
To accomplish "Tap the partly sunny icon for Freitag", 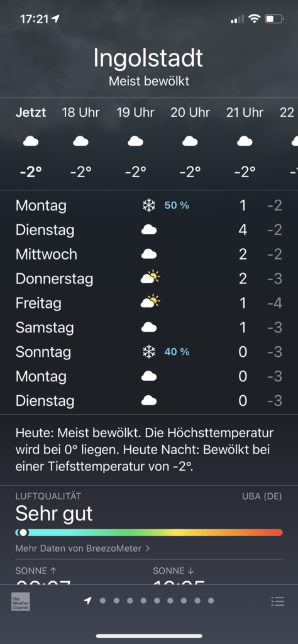I will (x=150, y=302).
